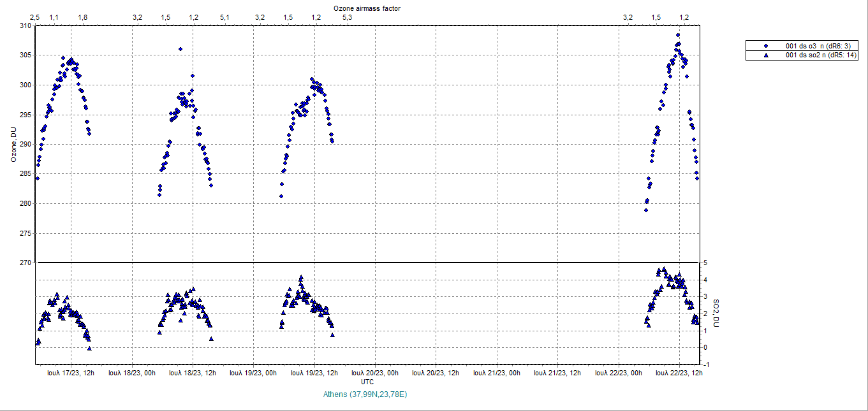The width and height of the screenshot is (868, 411).
Task: Select the '001 ds o3 n' legend entry
Action: tap(808, 46)
